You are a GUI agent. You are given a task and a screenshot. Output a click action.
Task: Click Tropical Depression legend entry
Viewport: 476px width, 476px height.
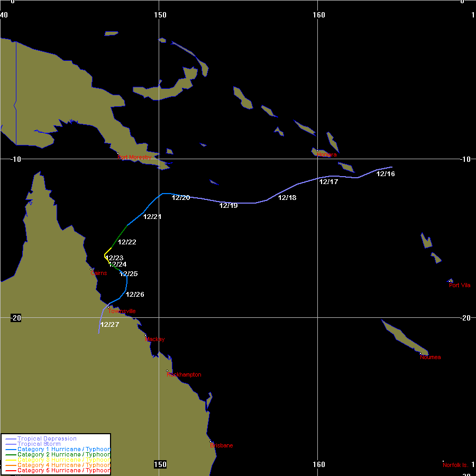(47, 439)
